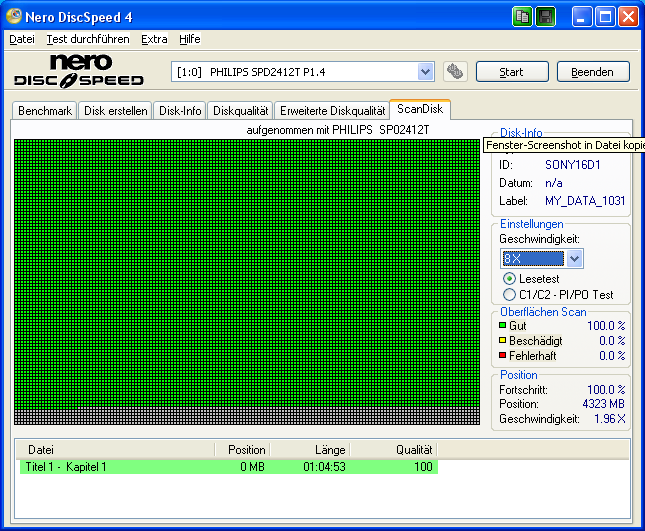This screenshot has width=645, height=531.
Task: Click the green Gut color swatch
Action: coord(502,326)
